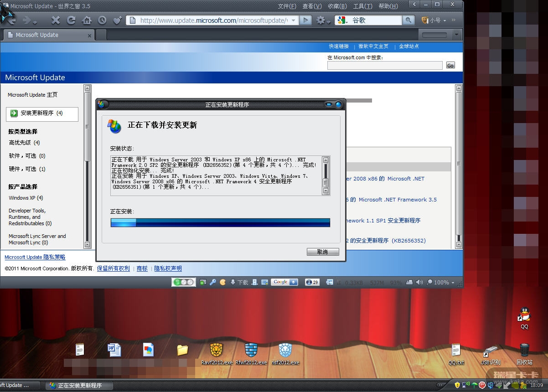Screen dimensions: 548x392
Task: Open the QQ desktop shortcut
Action: point(524,318)
